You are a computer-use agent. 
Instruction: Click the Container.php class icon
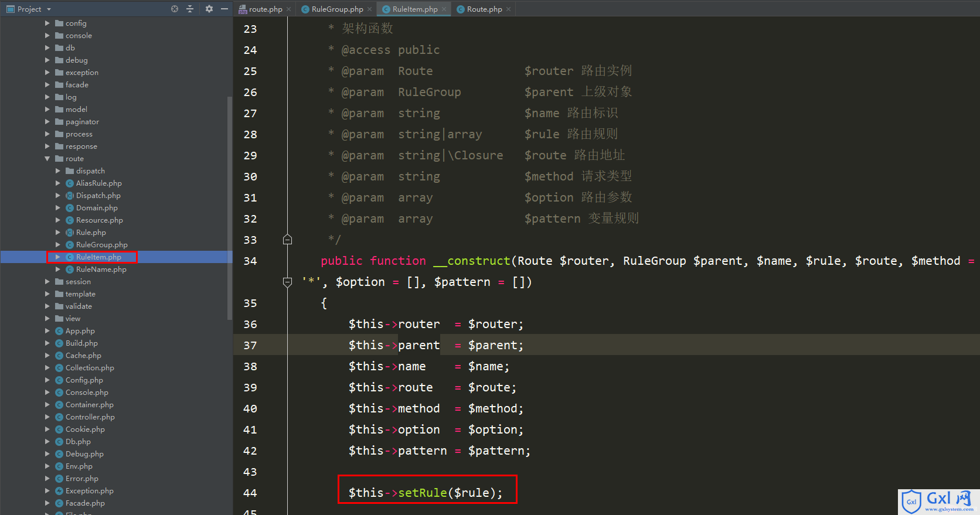[59, 405]
